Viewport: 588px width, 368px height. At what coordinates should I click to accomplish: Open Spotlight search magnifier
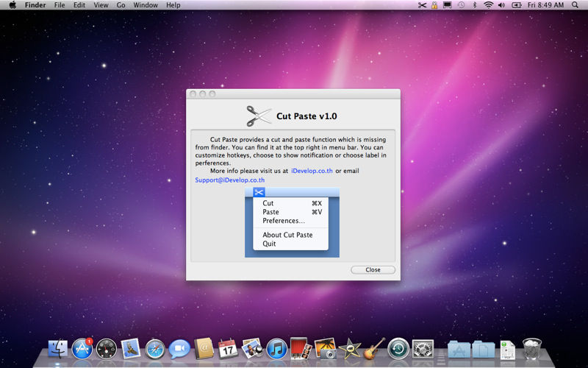pyautogui.click(x=575, y=5)
